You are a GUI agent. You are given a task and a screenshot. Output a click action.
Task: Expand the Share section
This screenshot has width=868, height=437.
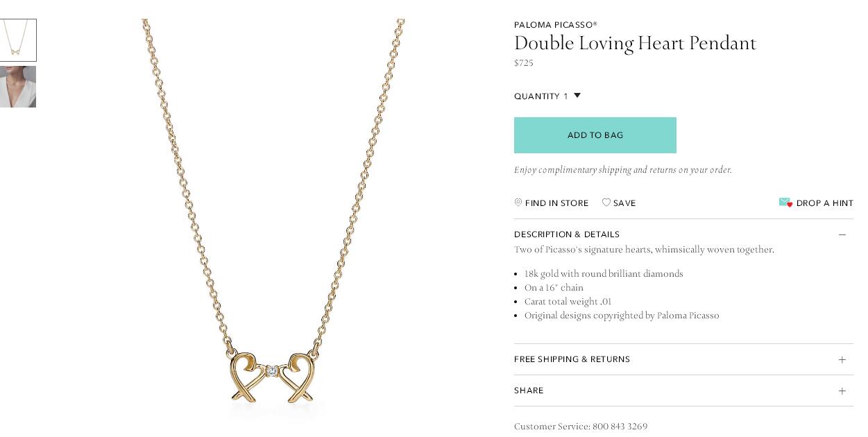(683, 391)
